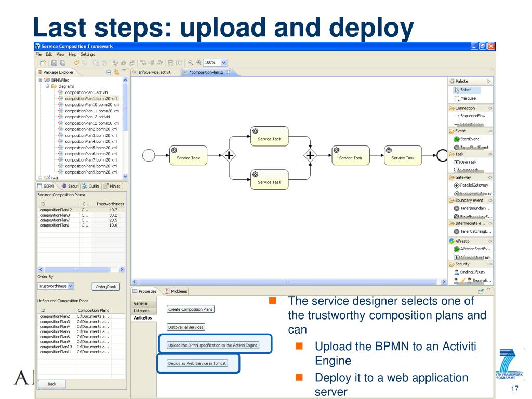Viewport: 532px width, 399px height.
Task: Click the Package Explorer vertical scrollbar
Action: (x=125, y=128)
